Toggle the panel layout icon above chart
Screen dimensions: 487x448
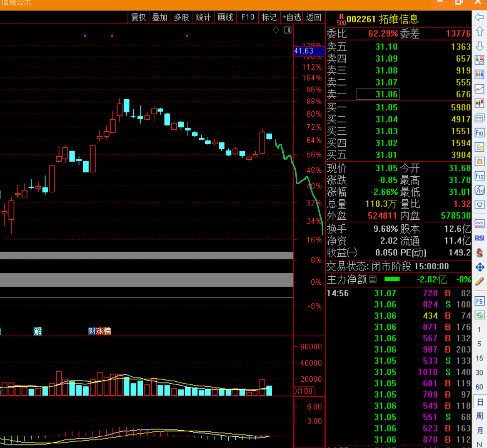(x=288, y=30)
